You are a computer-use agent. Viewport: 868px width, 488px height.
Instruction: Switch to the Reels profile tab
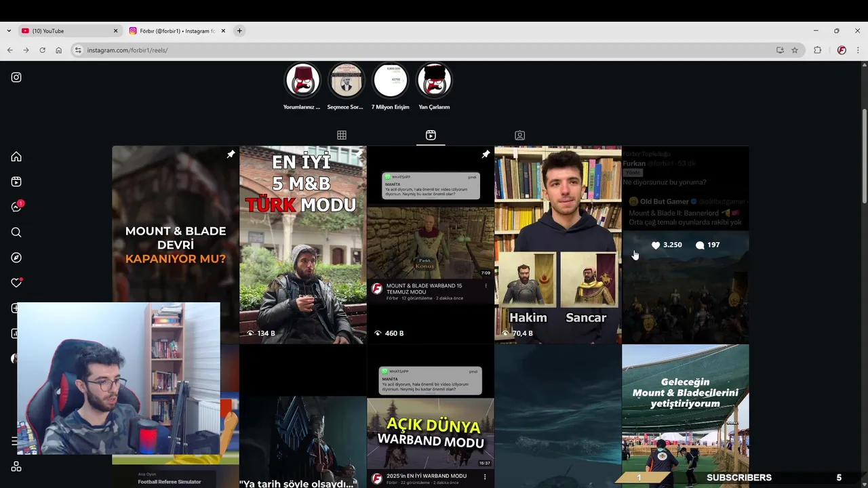431,136
